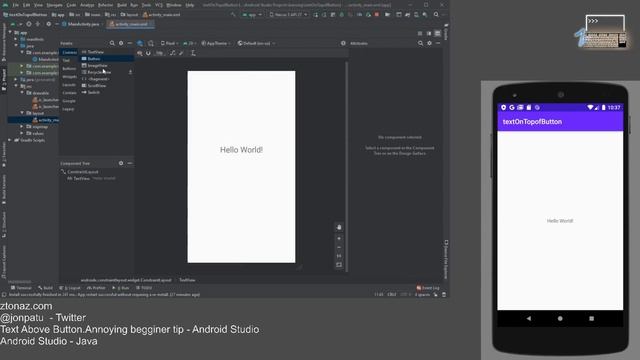This screenshot has width=640, height=360.
Task: Click the guidelines icon in design toolbar
Action: point(193,53)
